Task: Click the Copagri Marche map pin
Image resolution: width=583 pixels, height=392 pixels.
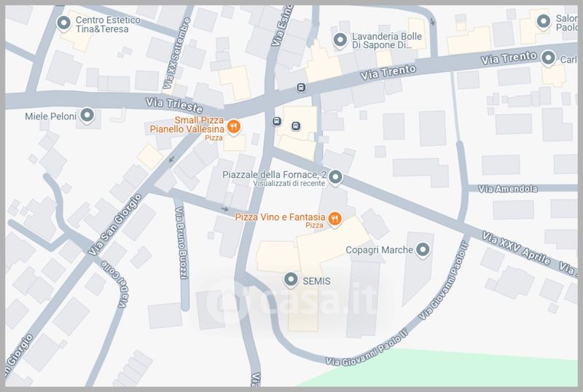Action: pyautogui.click(x=423, y=250)
